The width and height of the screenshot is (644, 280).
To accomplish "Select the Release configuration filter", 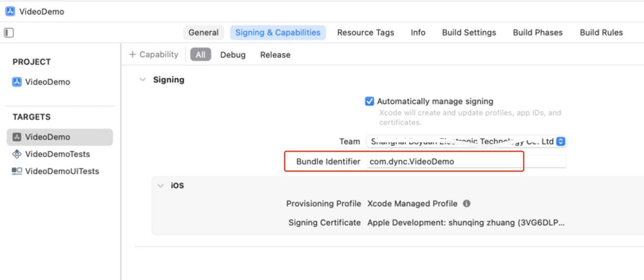I will tap(275, 55).
